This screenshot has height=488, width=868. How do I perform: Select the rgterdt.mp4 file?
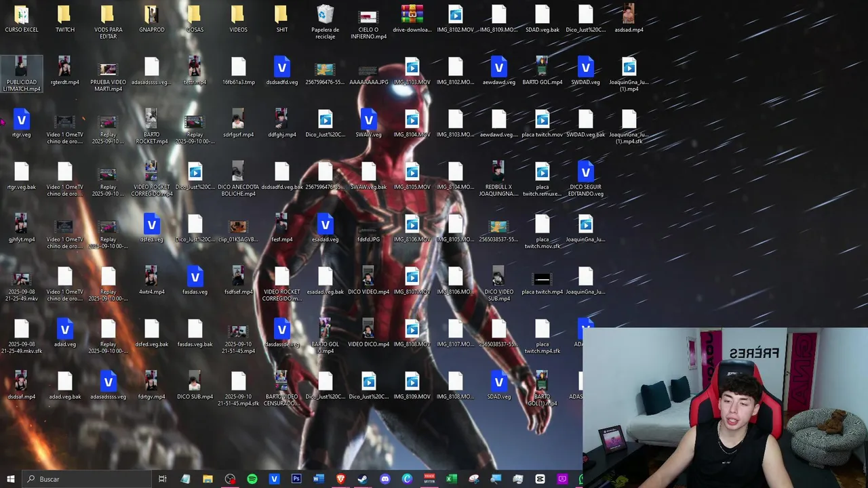pyautogui.click(x=65, y=71)
